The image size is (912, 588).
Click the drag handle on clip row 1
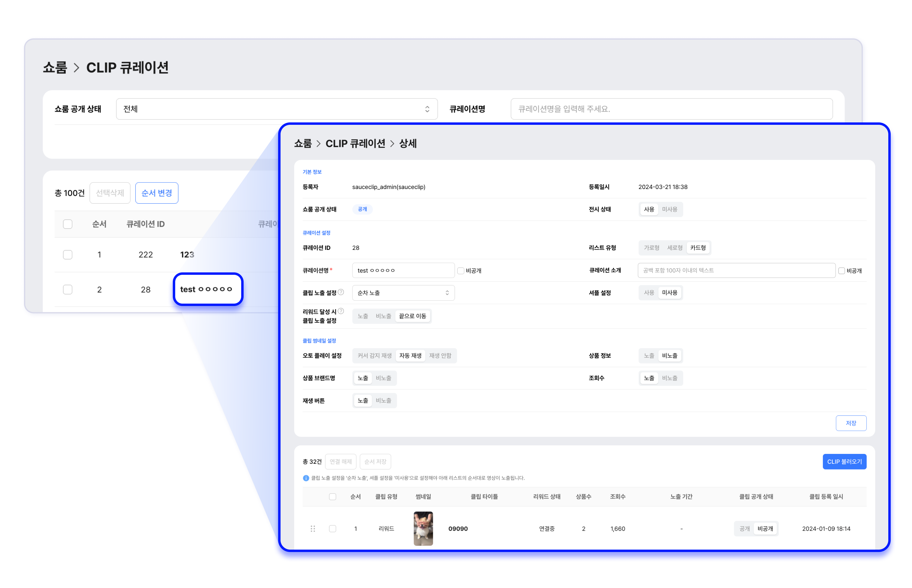(x=313, y=528)
